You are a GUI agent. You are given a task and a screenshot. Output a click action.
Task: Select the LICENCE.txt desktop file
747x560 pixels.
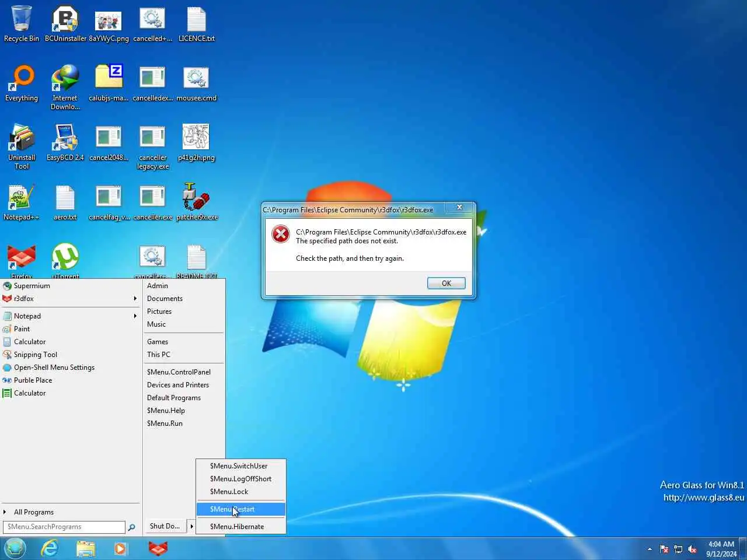pyautogui.click(x=196, y=24)
